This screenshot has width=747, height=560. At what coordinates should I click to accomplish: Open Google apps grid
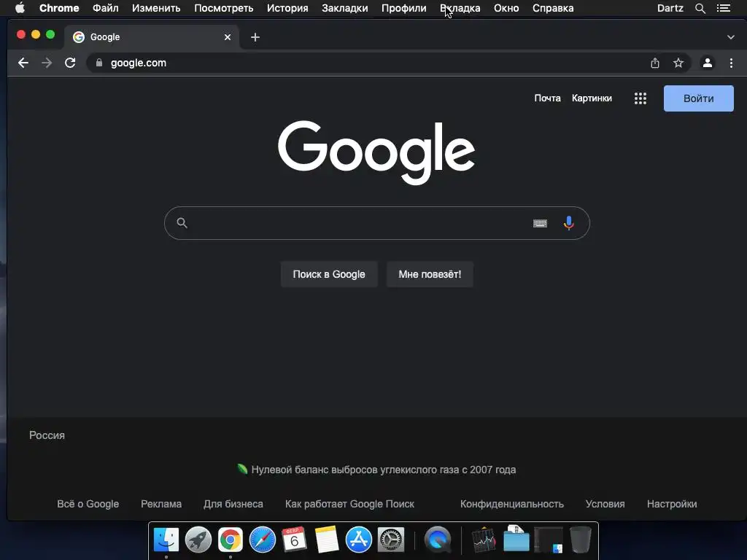(640, 98)
